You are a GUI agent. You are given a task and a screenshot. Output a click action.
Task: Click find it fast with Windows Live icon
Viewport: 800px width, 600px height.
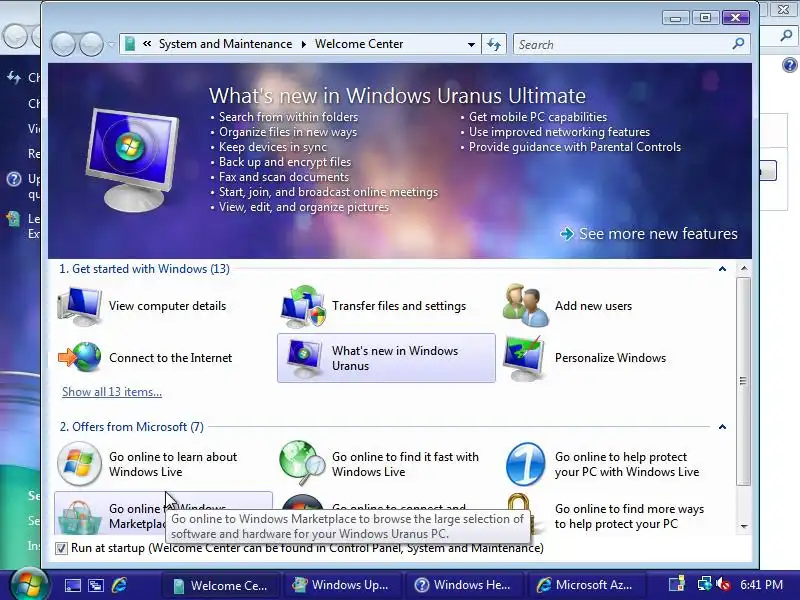point(303,463)
